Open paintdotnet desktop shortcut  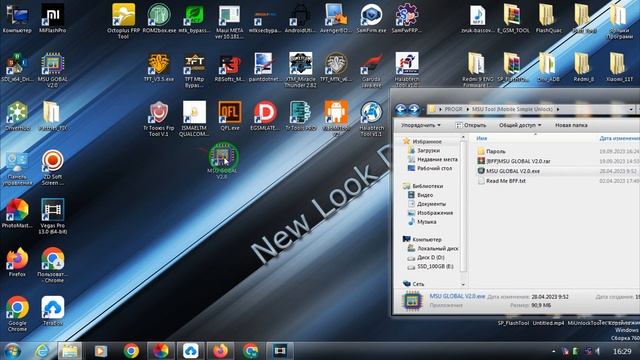click(x=264, y=67)
